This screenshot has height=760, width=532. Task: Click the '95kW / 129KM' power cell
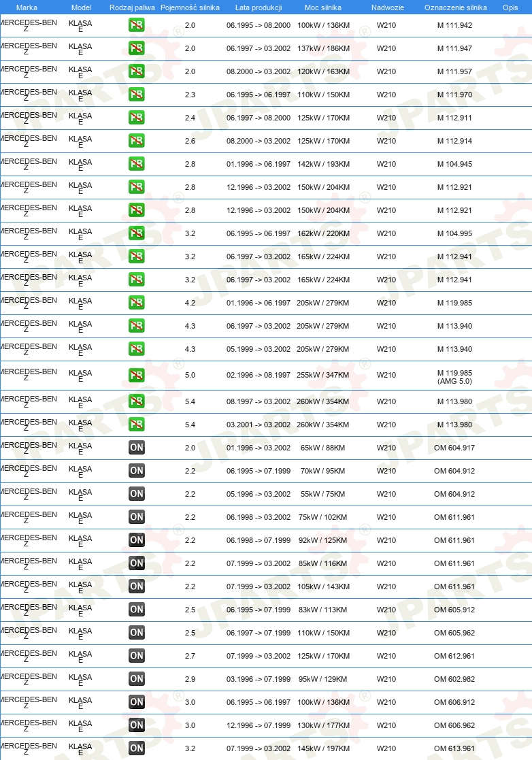[322, 679]
